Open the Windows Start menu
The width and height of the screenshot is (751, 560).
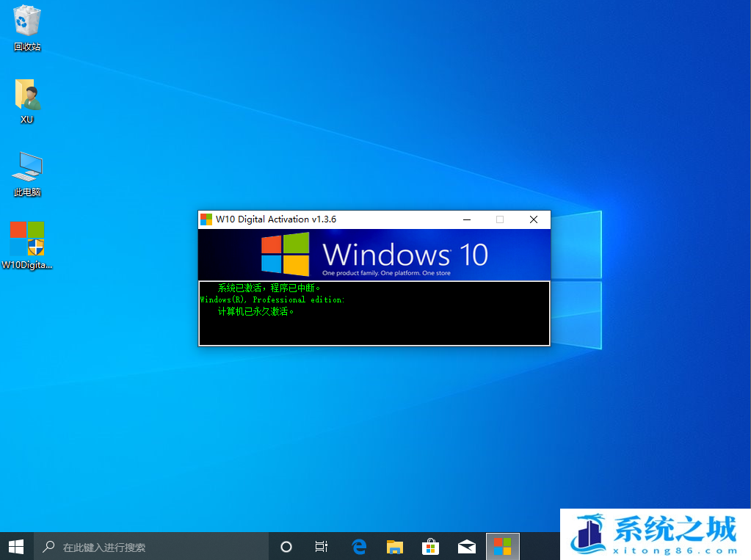(x=16, y=547)
